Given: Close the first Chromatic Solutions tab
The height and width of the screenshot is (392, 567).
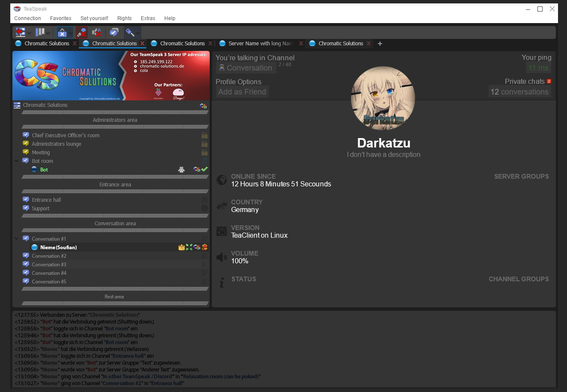Looking at the screenshot, I should (75, 44).
